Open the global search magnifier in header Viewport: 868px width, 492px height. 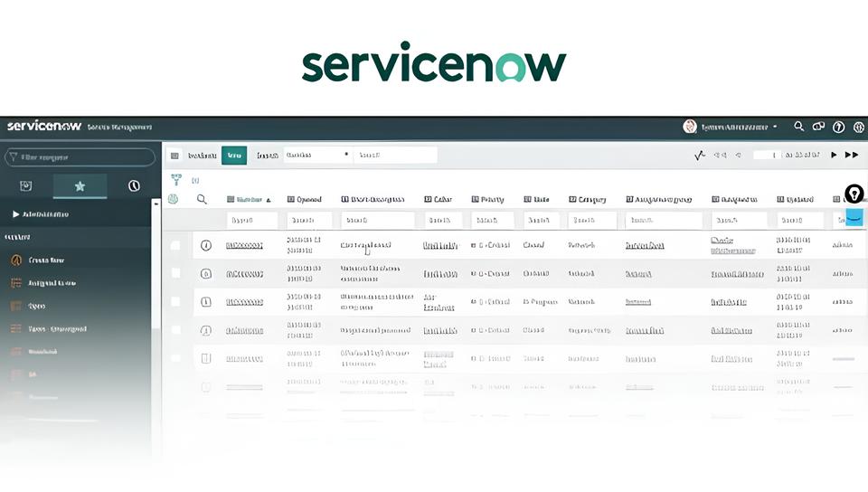pyautogui.click(x=798, y=127)
